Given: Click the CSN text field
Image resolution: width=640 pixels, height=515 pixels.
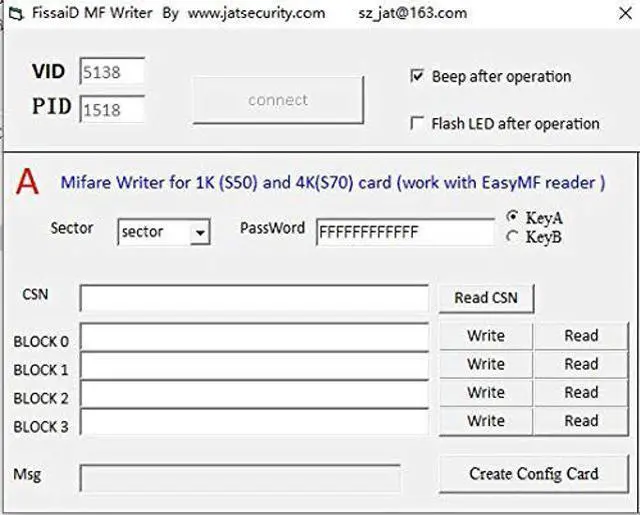Looking at the screenshot, I should 254,298.
